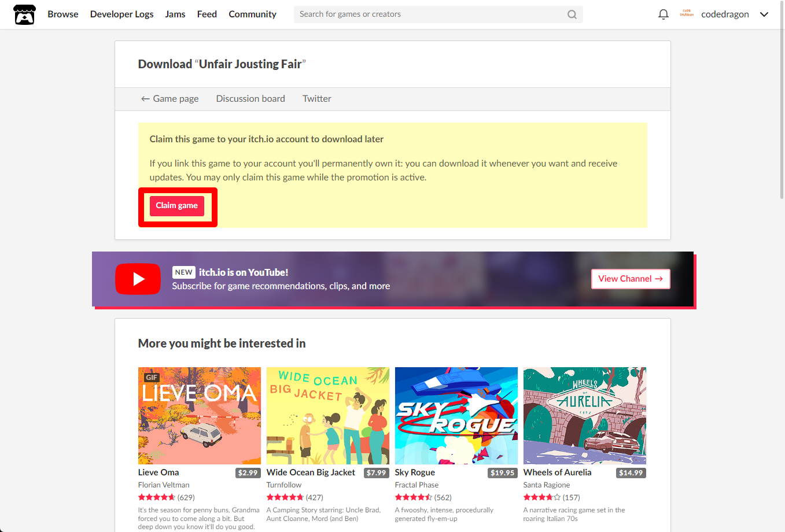Open the developer's Twitter link
Viewport: 785px width, 532px height.
(317, 99)
